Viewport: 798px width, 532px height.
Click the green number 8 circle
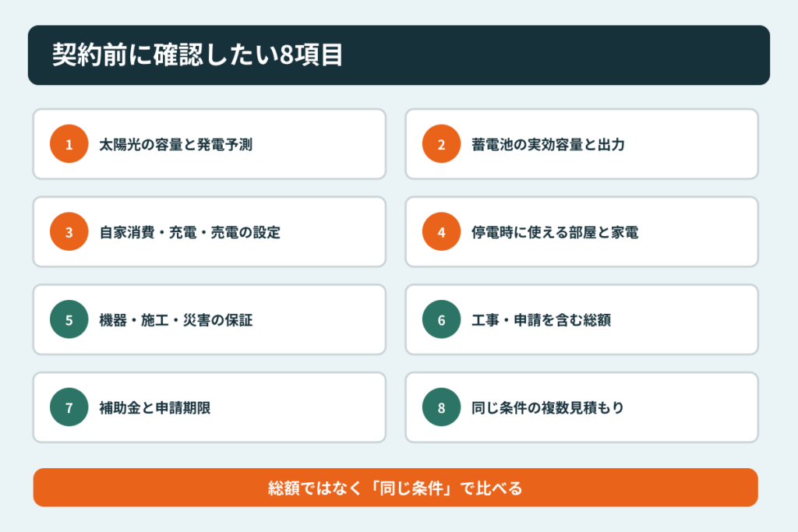coord(441,407)
